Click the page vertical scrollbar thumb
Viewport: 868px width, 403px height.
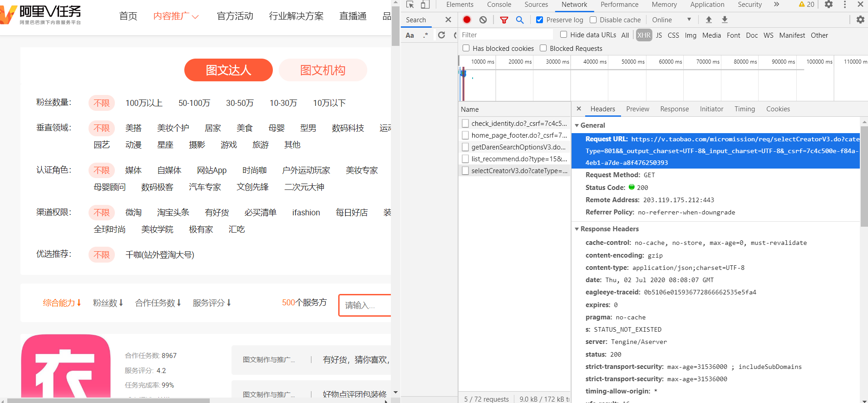point(395,25)
